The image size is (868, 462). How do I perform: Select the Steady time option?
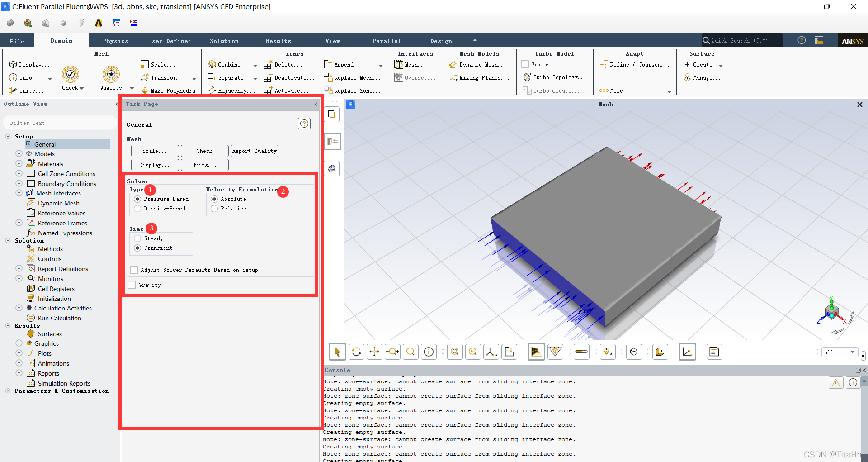(138, 238)
